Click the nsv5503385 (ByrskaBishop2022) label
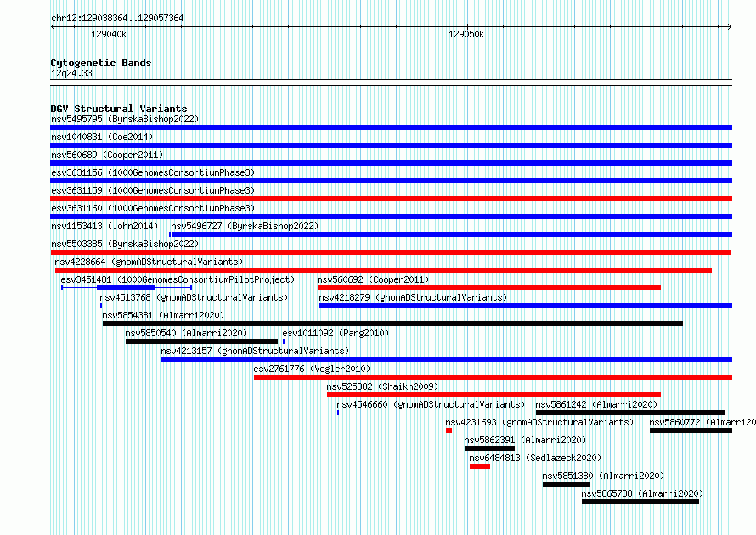This screenshot has height=535, width=756. [x=125, y=244]
